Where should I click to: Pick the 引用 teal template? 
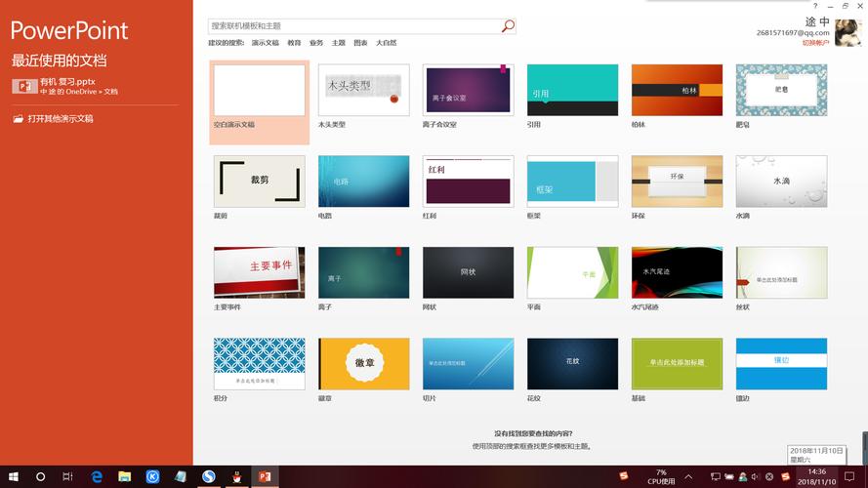572,90
